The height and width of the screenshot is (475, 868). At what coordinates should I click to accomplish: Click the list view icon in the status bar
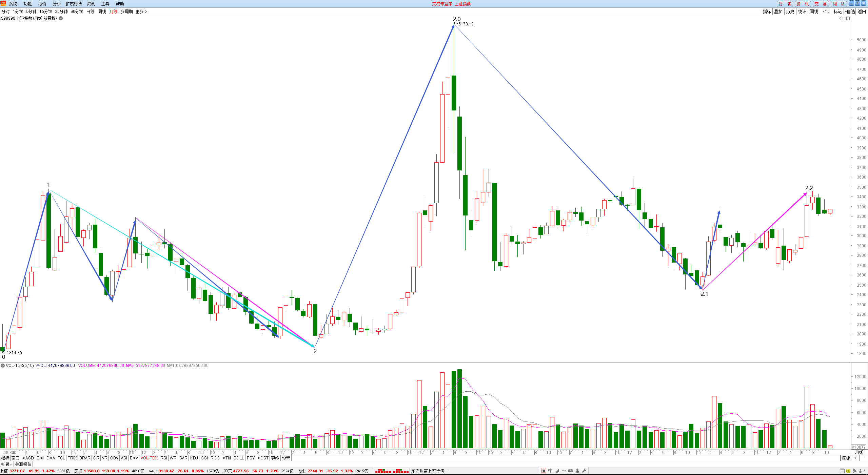pyautogui.click(x=842, y=471)
